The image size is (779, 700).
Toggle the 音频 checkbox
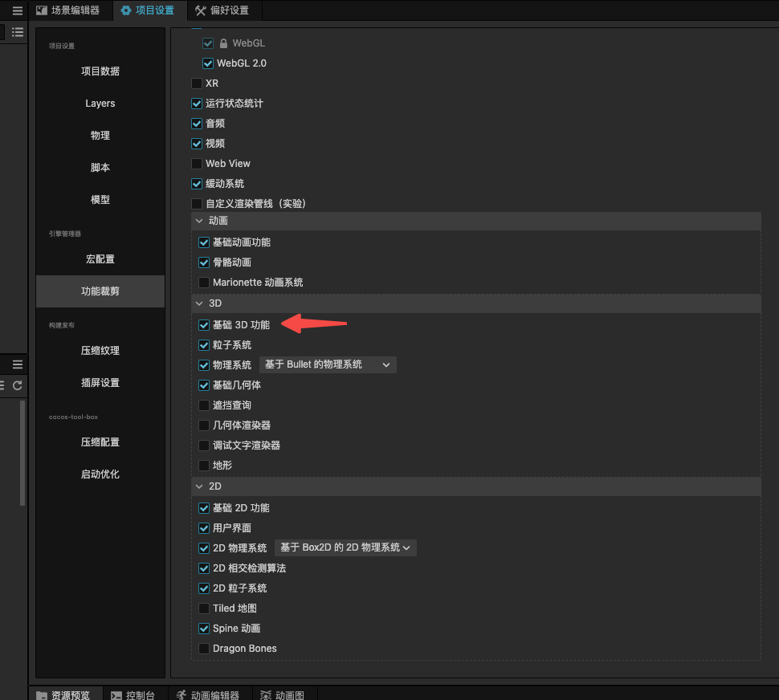point(197,123)
